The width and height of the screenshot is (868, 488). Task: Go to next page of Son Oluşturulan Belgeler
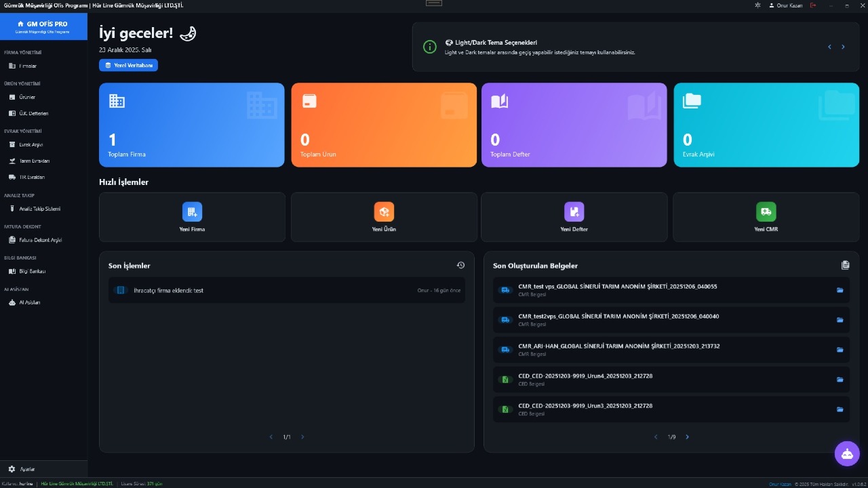click(687, 437)
